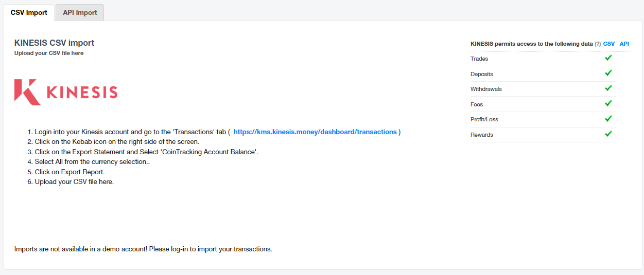Open the kms.kinesis.money transactions link
The image size is (644, 275).
tap(315, 132)
